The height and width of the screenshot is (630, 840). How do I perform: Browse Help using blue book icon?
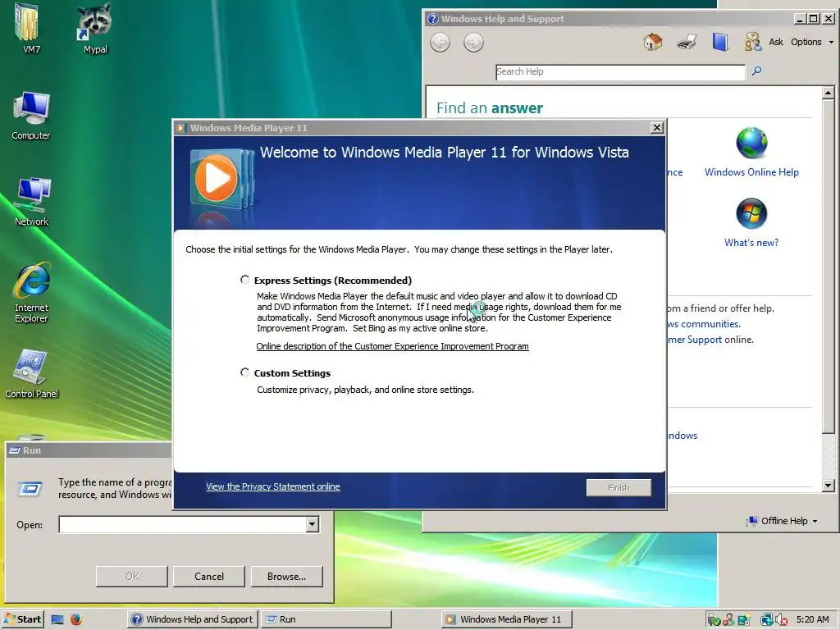click(x=720, y=42)
